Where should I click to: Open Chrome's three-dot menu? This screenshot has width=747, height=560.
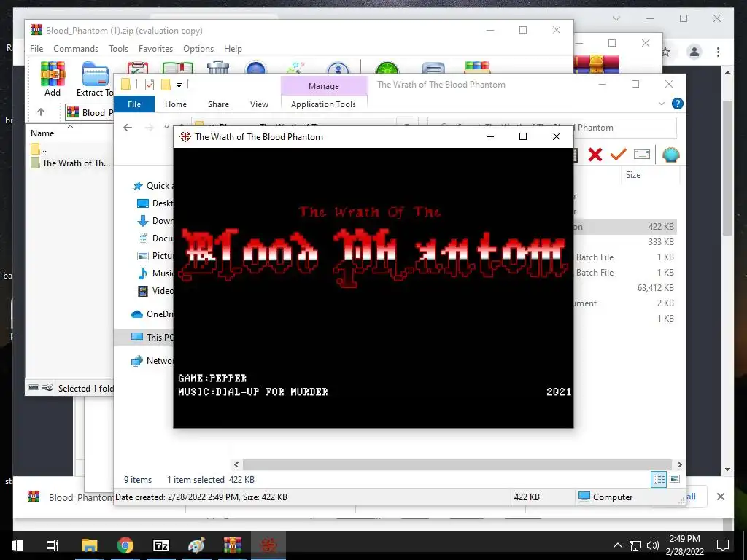click(718, 52)
